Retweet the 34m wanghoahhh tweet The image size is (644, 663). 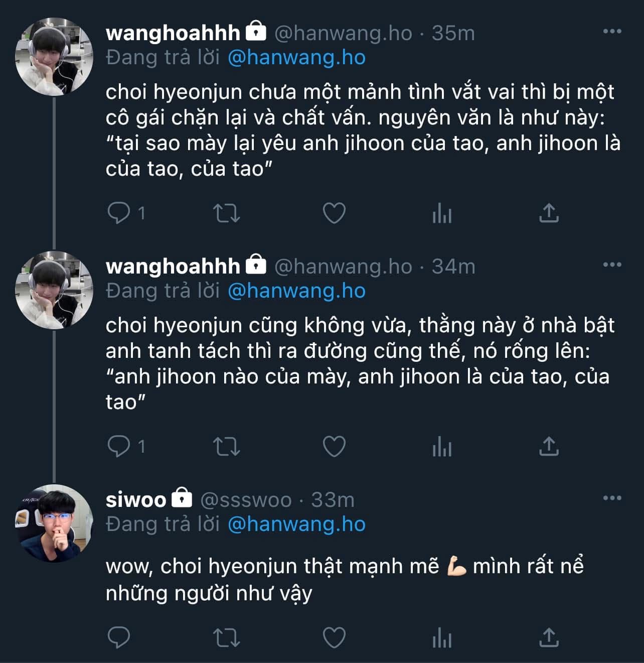227,446
